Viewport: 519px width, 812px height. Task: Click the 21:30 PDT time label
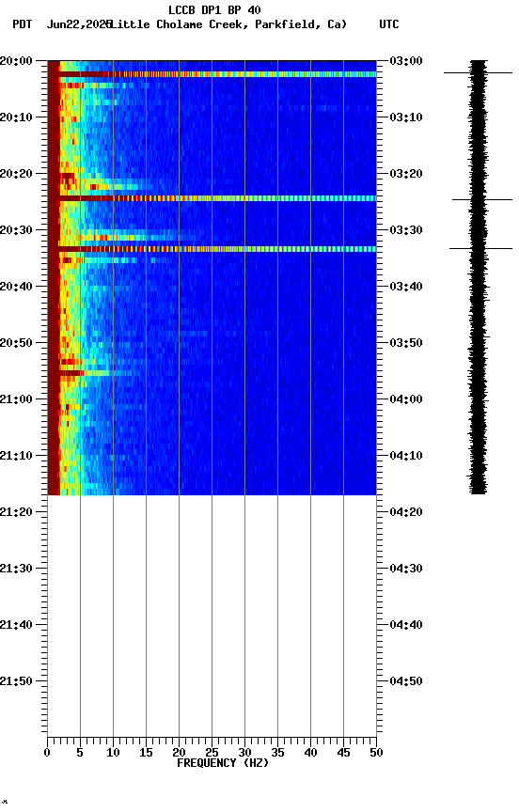[16, 570]
